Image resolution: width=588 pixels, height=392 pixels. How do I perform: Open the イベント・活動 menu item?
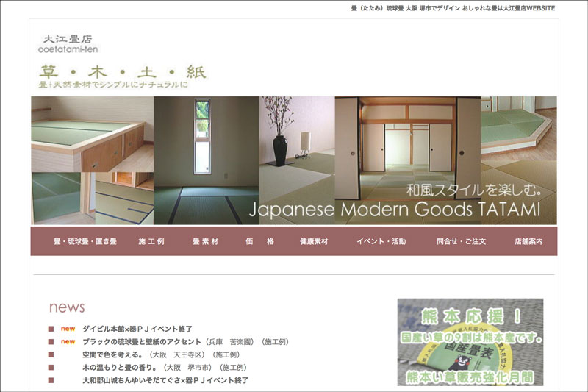click(x=381, y=241)
